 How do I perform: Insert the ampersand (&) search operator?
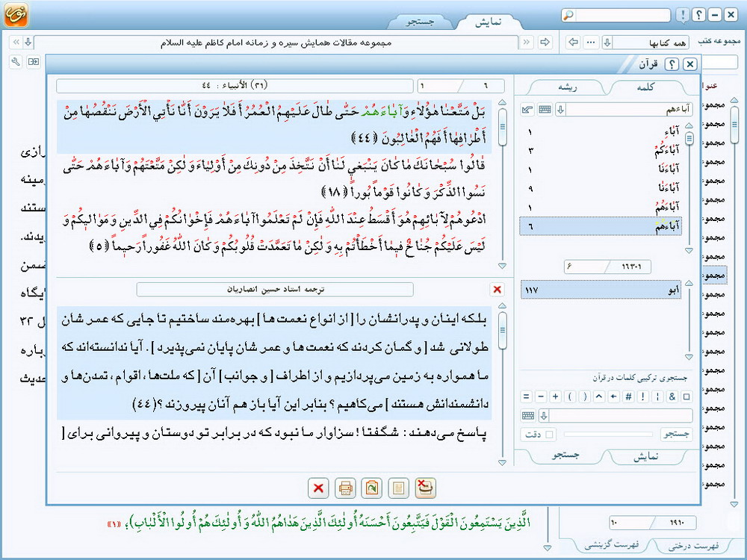[672, 396]
